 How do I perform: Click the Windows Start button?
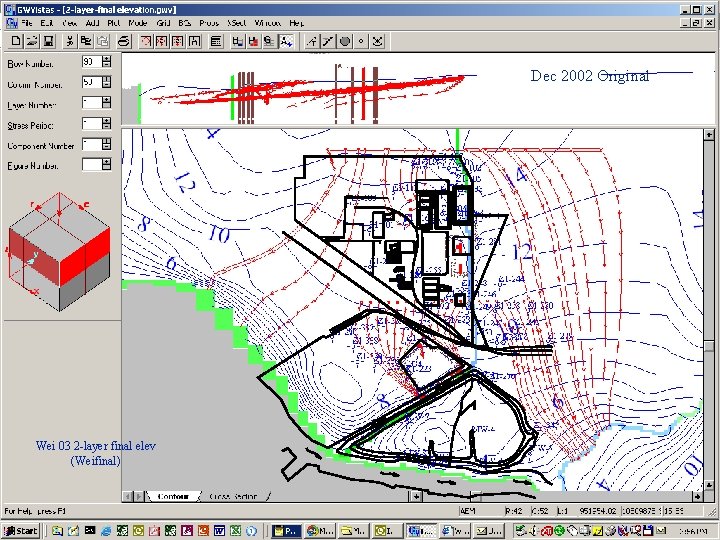pos(21,531)
